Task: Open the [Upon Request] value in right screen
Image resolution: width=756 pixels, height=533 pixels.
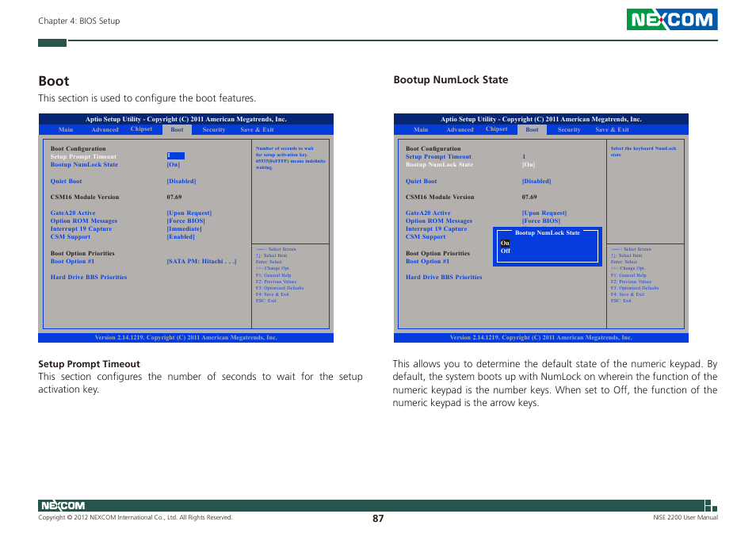Action: click(544, 213)
